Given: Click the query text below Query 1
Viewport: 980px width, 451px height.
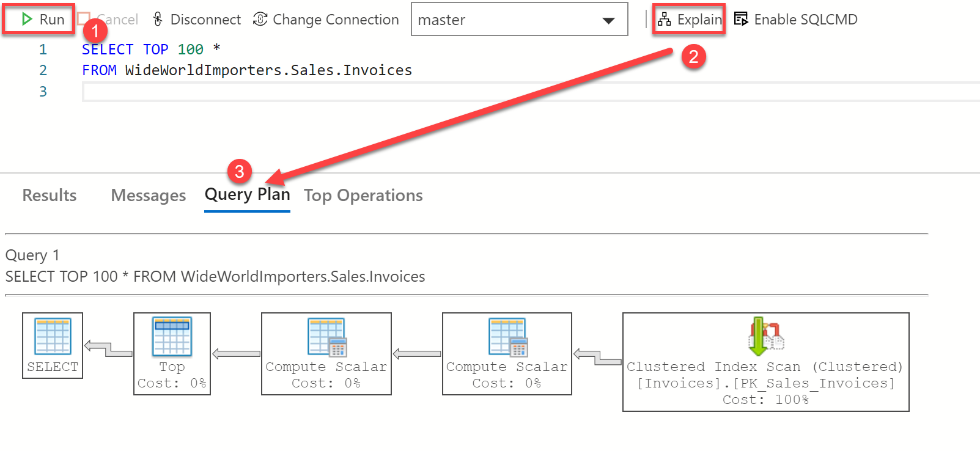Looking at the screenshot, I should point(215,277).
